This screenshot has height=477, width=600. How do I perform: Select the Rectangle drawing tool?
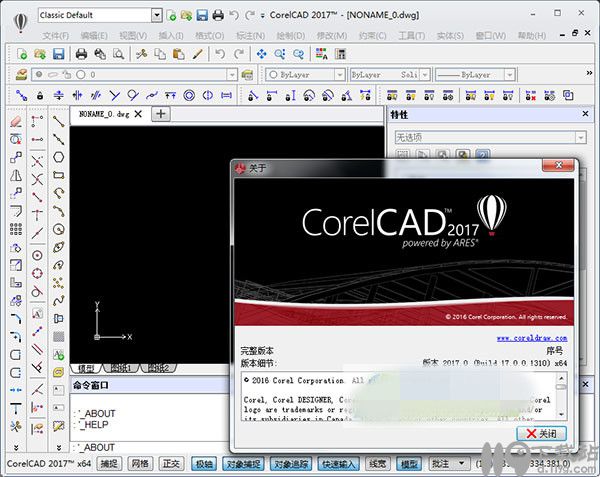pyautogui.click(x=58, y=175)
